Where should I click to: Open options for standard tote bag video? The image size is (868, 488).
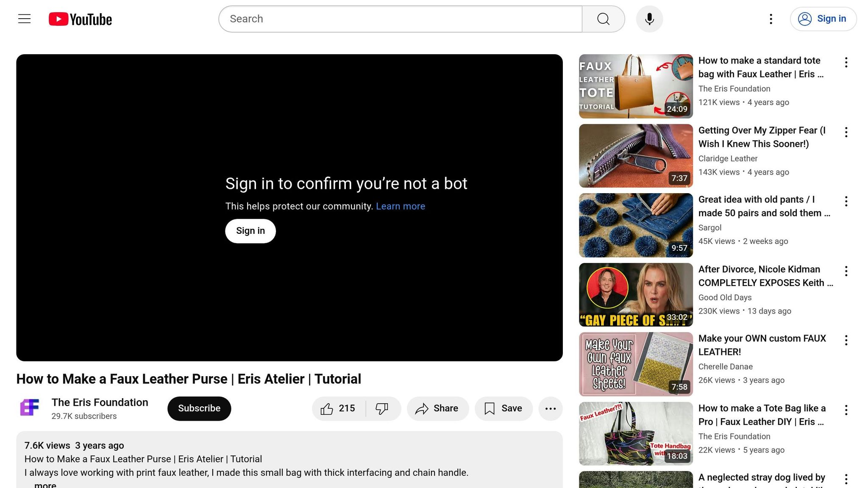pos(846,62)
